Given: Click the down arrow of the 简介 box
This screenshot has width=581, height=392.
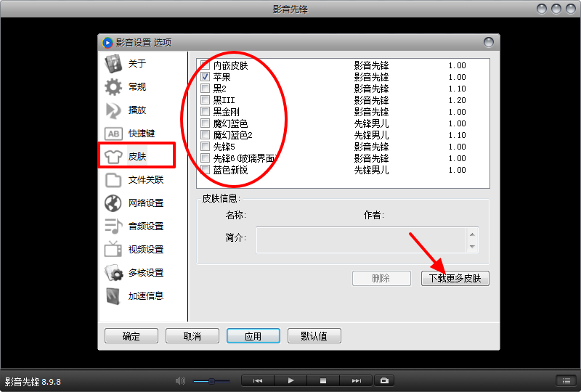Looking at the screenshot, I should click(472, 246).
